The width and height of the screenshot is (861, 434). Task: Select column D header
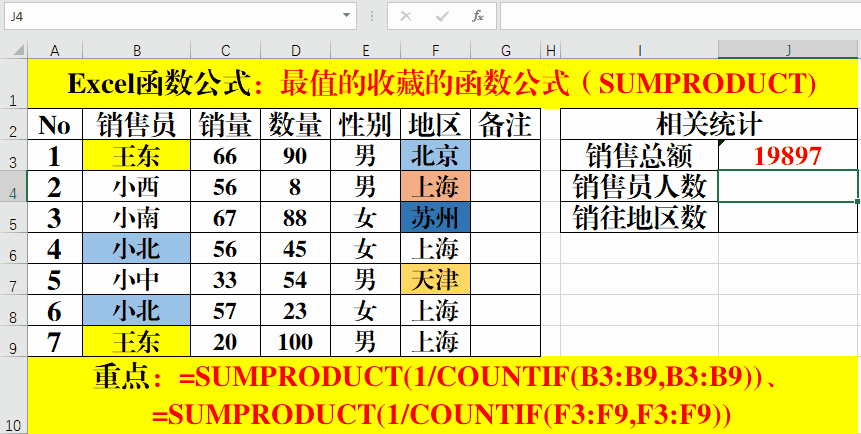(295, 51)
